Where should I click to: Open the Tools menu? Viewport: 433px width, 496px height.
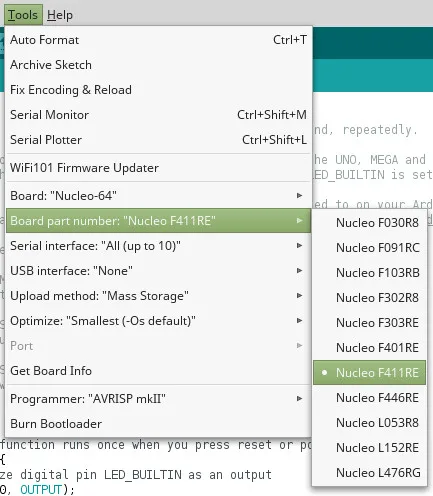click(23, 15)
